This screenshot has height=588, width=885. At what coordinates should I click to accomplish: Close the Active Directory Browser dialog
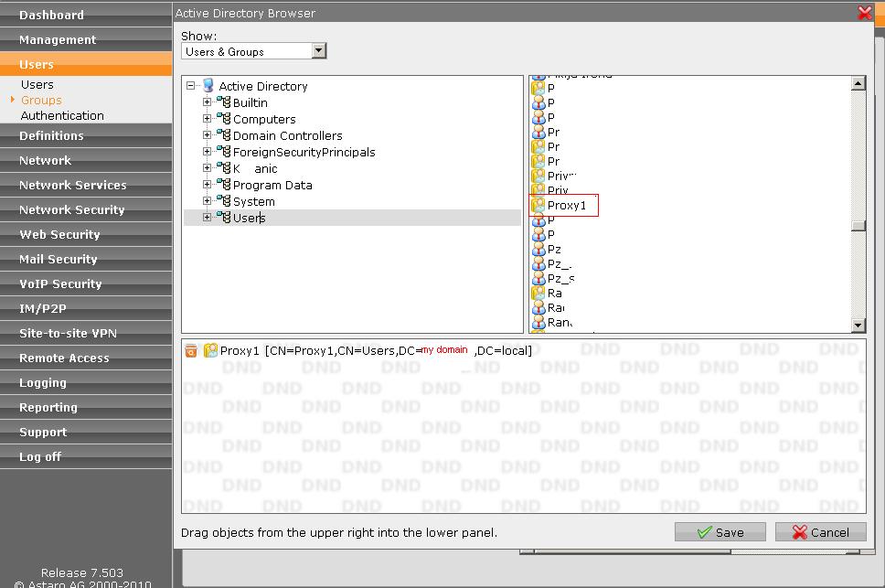[864, 13]
